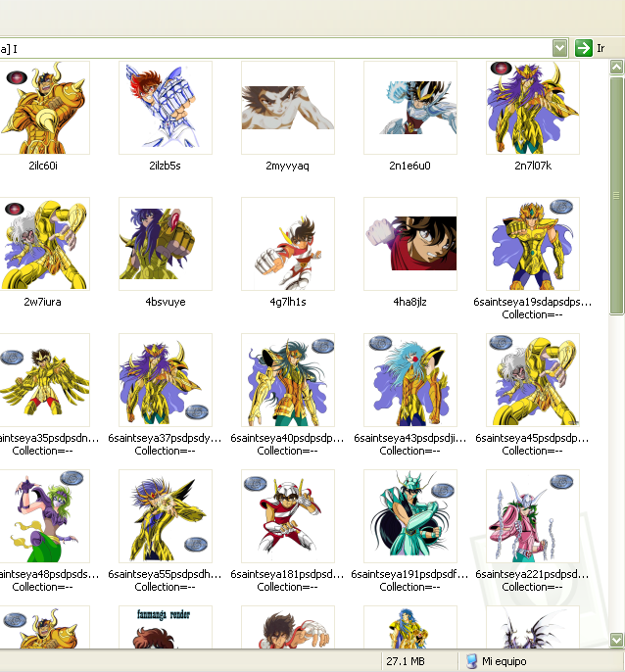Viewport: 625px width, 672px height.
Task: Click file name 6saintseya19sdapsdps...
Action: click(x=532, y=302)
